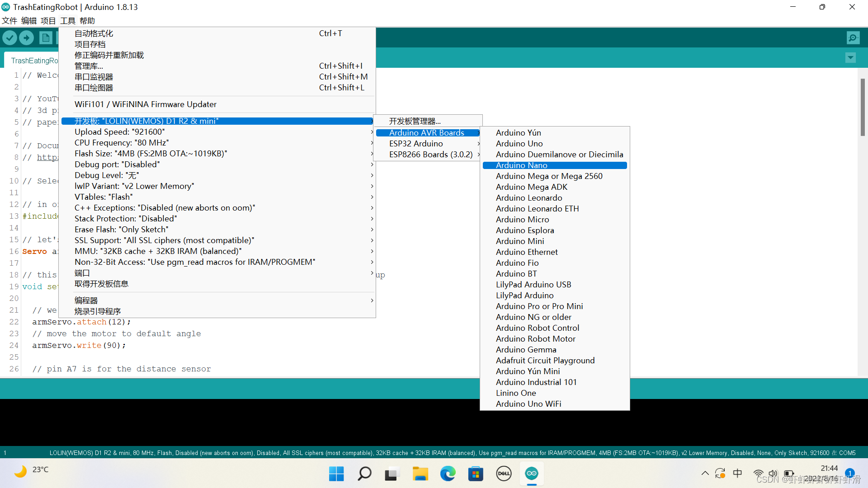
Task: Open File Explorer from taskbar
Action: click(420, 474)
